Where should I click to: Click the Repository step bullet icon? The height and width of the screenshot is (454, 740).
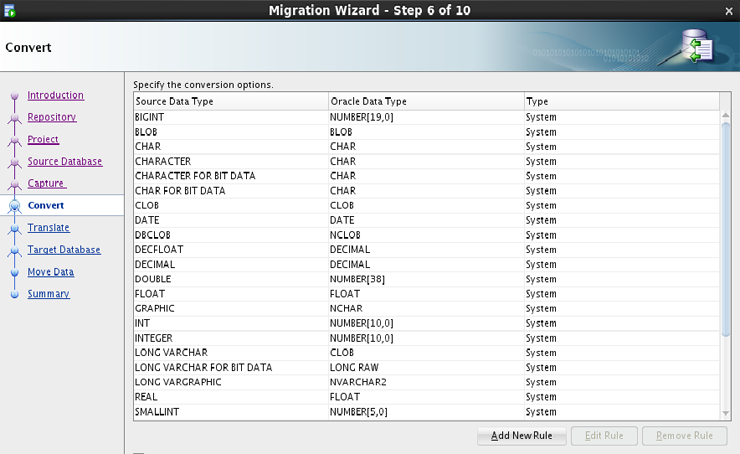point(15,118)
